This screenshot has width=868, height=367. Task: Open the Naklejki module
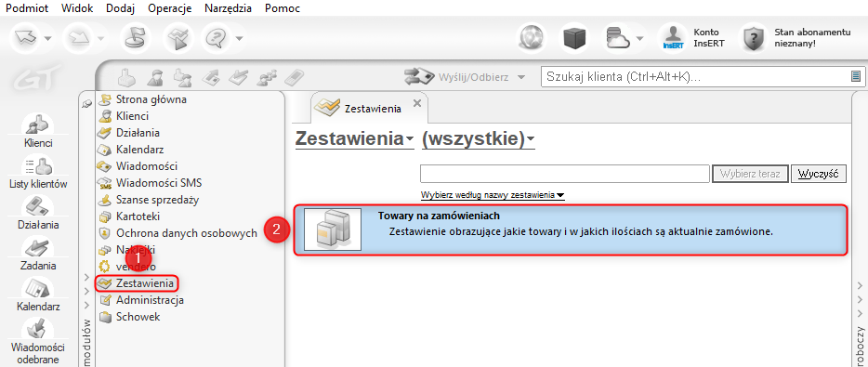[126, 249]
